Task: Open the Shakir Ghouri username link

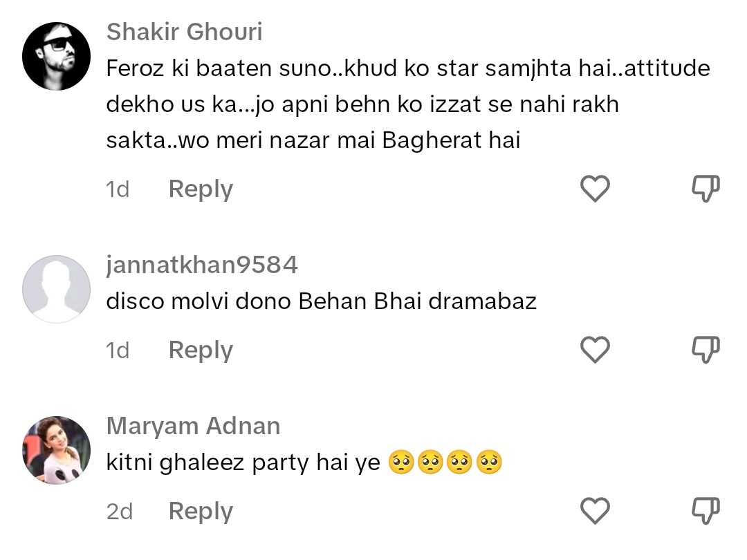Action: (185, 32)
